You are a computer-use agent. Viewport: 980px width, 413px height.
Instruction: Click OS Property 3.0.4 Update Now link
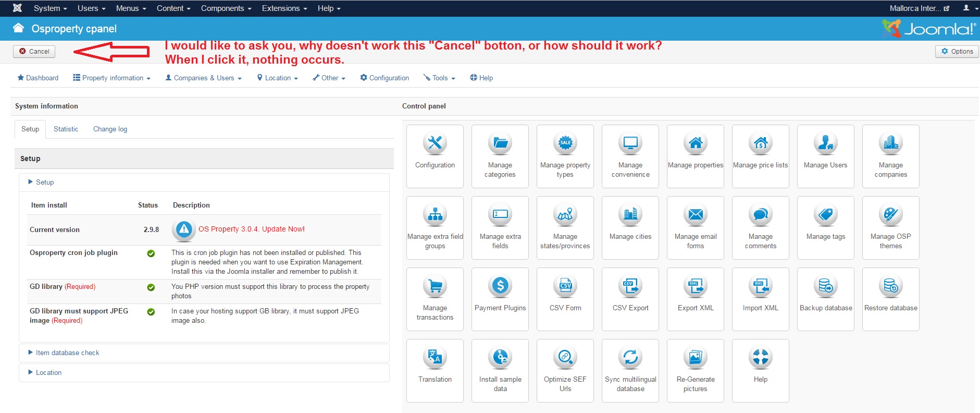coord(251,229)
